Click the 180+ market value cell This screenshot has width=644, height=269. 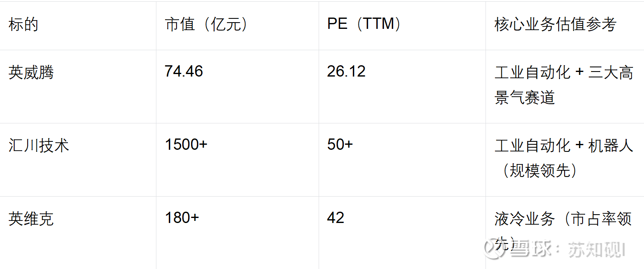coord(182,218)
